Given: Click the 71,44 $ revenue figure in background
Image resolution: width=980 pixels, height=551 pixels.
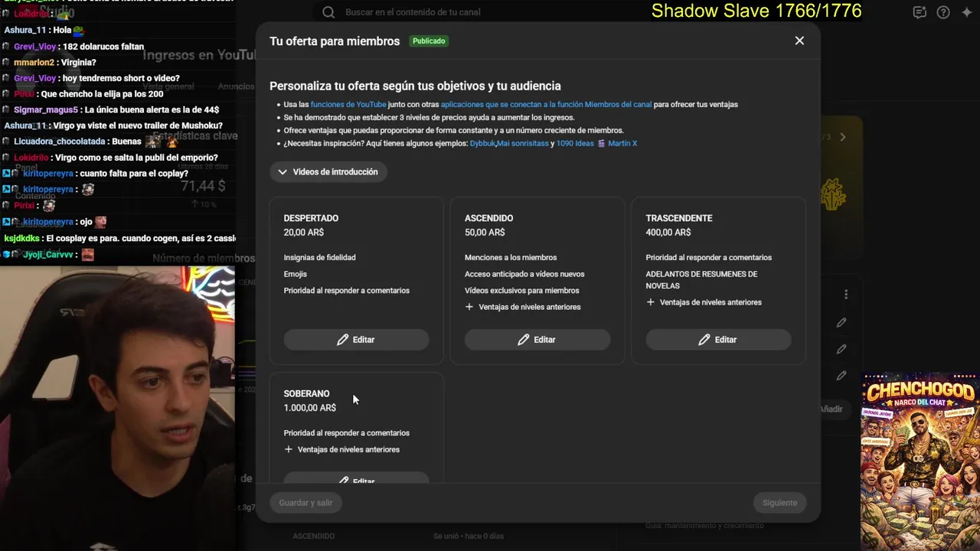Looking at the screenshot, I should [203, 186].
